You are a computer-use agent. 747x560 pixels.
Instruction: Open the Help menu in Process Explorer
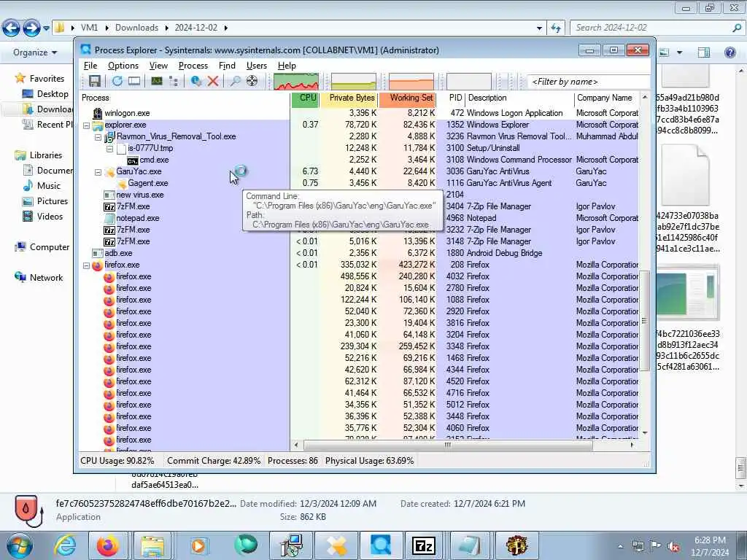pyautogui.click(x=287, y=66)
